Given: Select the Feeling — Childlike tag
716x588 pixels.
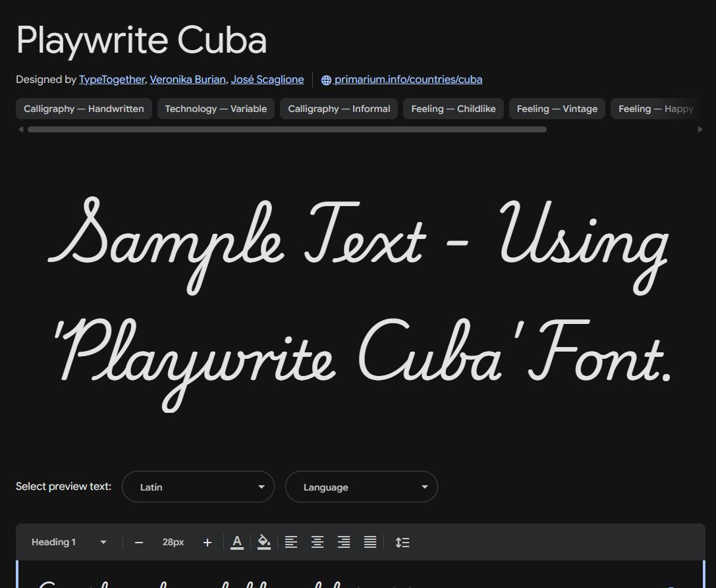Looking at the screenshot, I should click(x=453, y=109).
